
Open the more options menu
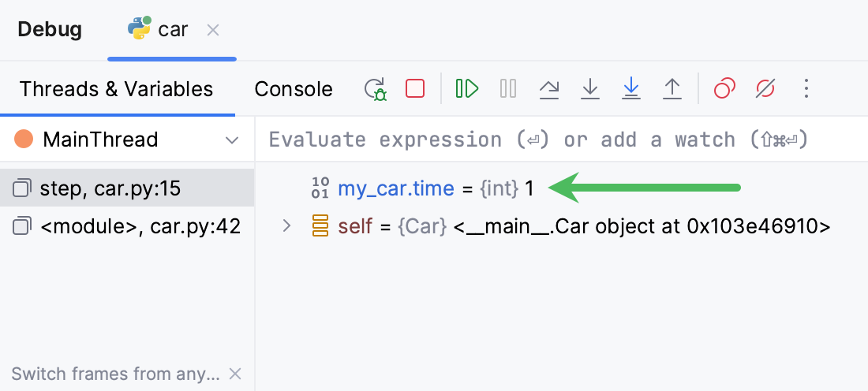[x=806, y=88]
